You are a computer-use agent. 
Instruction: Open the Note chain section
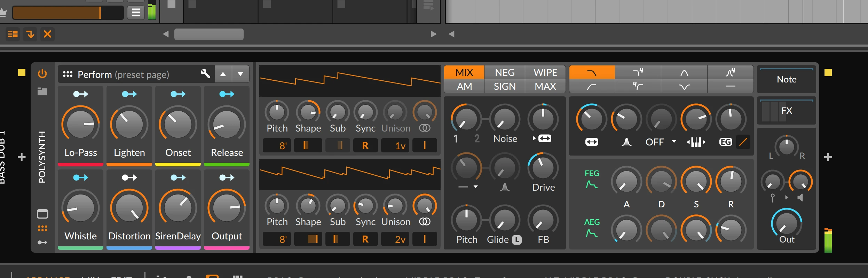point(786,80)
